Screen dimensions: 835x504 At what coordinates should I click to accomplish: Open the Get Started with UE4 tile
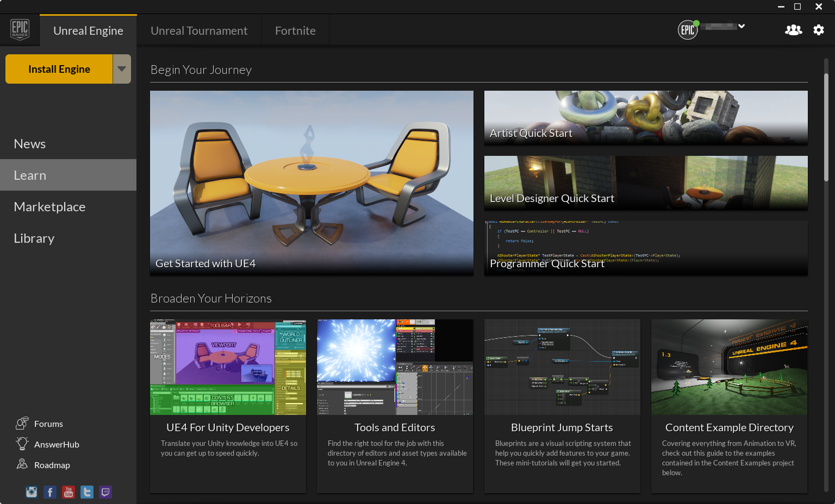[311, 183]
